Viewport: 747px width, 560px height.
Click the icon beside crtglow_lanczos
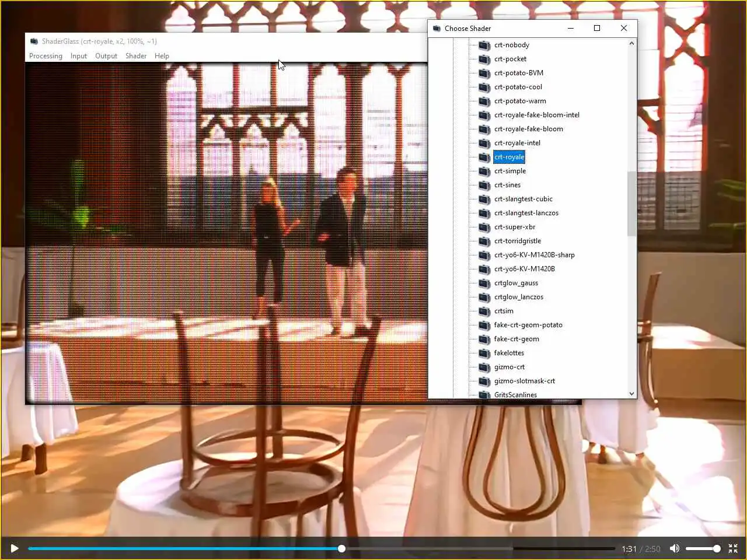tap(484, 297)
